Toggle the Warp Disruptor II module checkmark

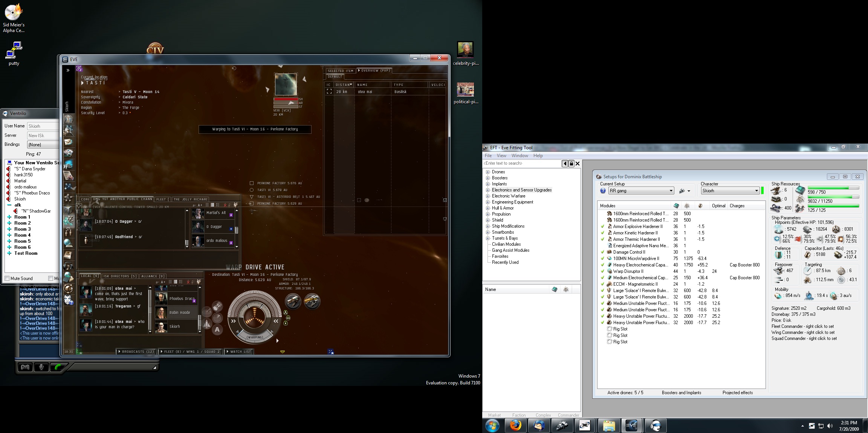[x=602, y=271]
